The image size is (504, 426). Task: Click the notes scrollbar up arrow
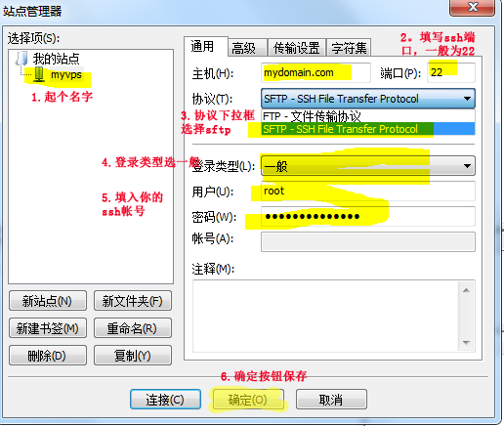click(466, 290)
